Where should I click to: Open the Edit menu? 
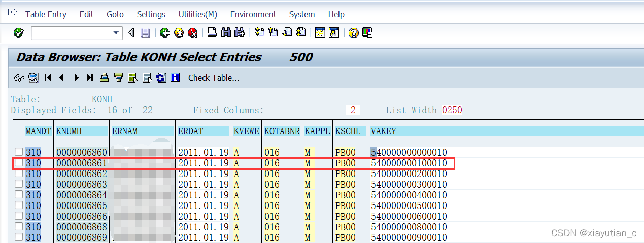pos(86,14)
